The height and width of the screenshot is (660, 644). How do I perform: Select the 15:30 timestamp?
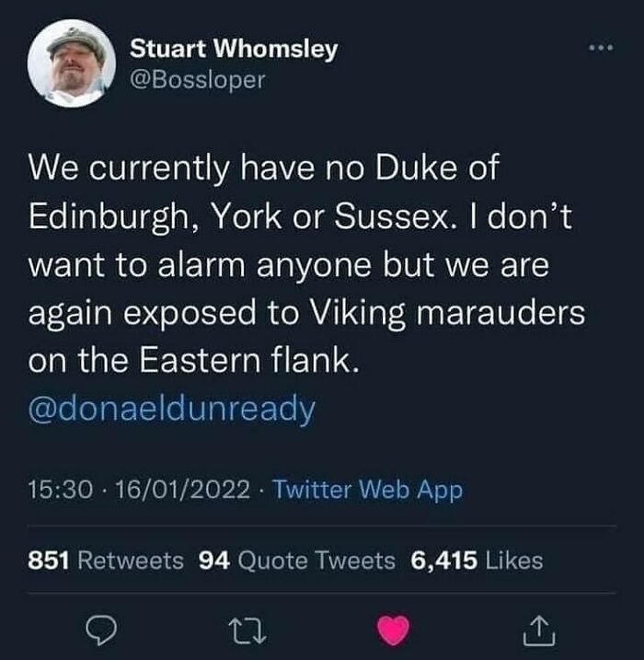coord(61,490)
